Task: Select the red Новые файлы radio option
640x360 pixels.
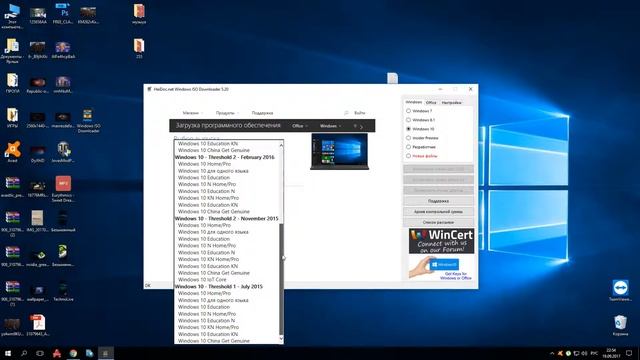Action: pyautogui.click(x=408, y=156)
